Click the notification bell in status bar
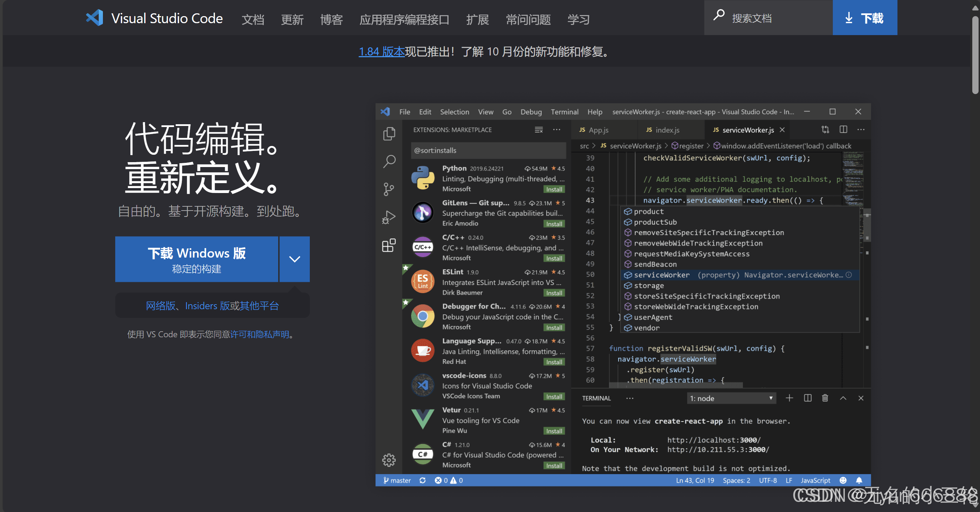The height and width of the screenshot is (512, 980). (859, 480)
